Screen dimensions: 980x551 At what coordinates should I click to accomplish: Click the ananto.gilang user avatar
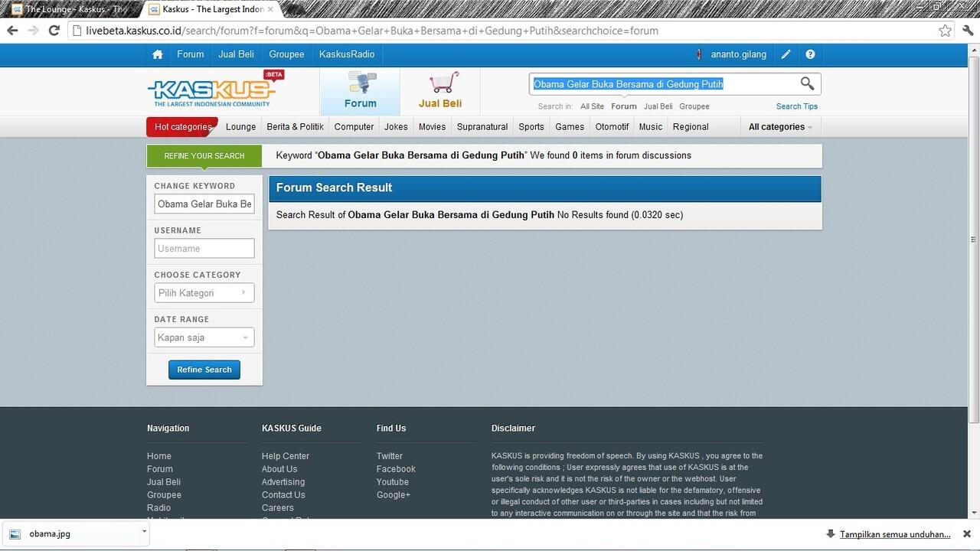tap(699, 54)
